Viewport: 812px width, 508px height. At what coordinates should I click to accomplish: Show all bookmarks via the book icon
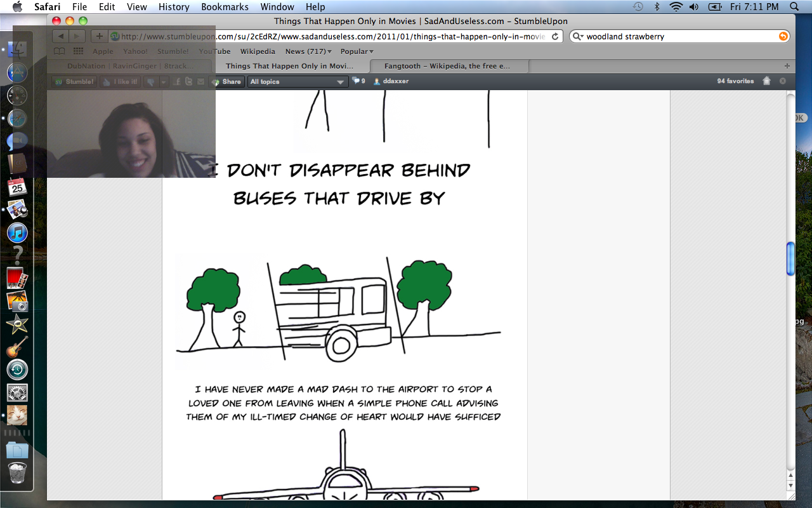coord(59,51)
